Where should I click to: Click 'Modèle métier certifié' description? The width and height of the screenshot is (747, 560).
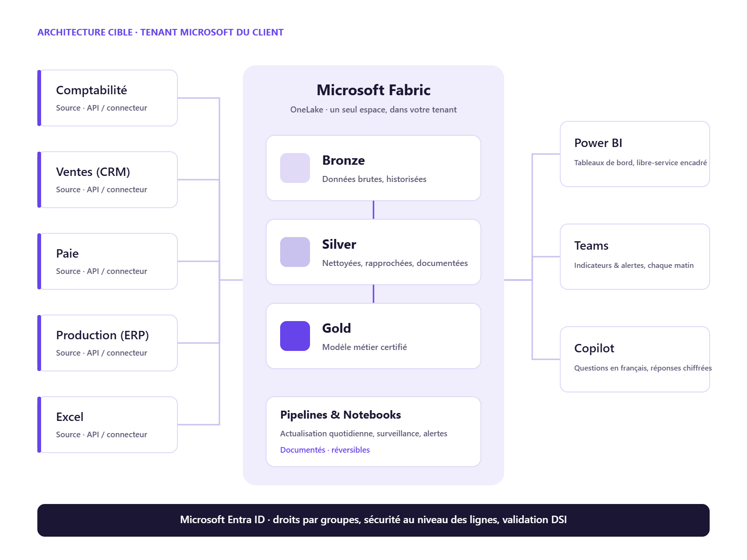[365, 347]
